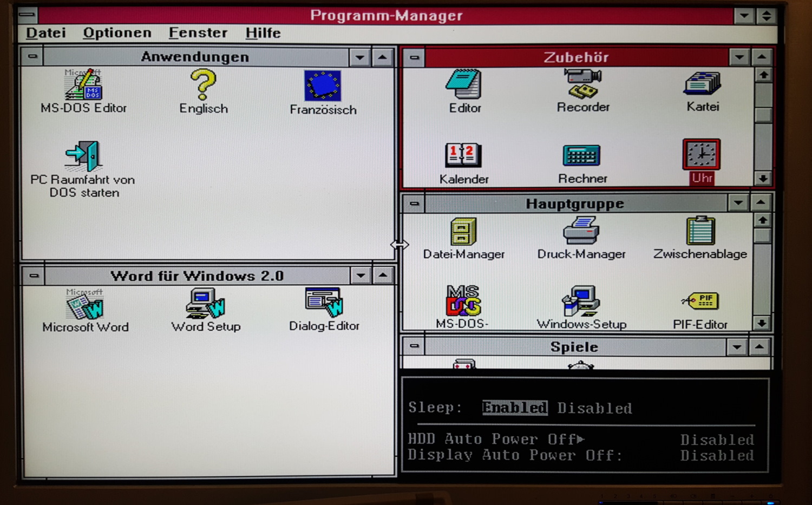Viewport: 812px width, 505px height.
Task: Click Zubehör scrollbar down arrow
Action: (763, 178)
